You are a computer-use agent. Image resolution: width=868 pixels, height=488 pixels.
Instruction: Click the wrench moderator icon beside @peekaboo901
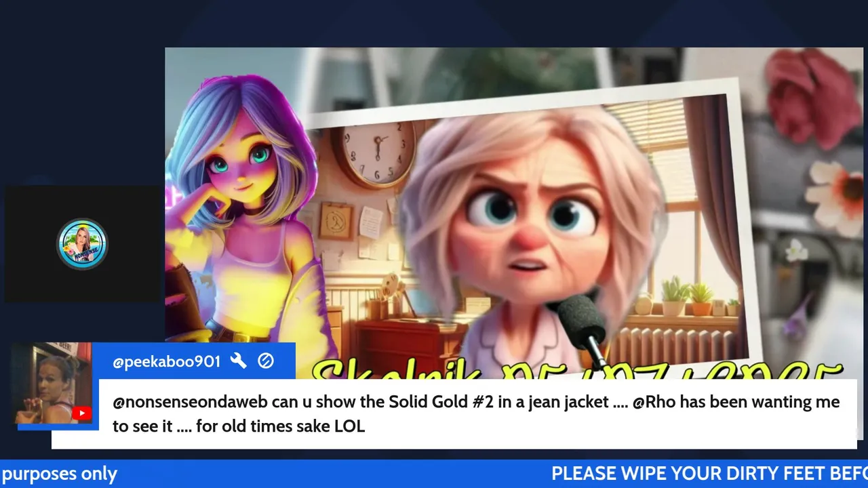click(238, 361)
